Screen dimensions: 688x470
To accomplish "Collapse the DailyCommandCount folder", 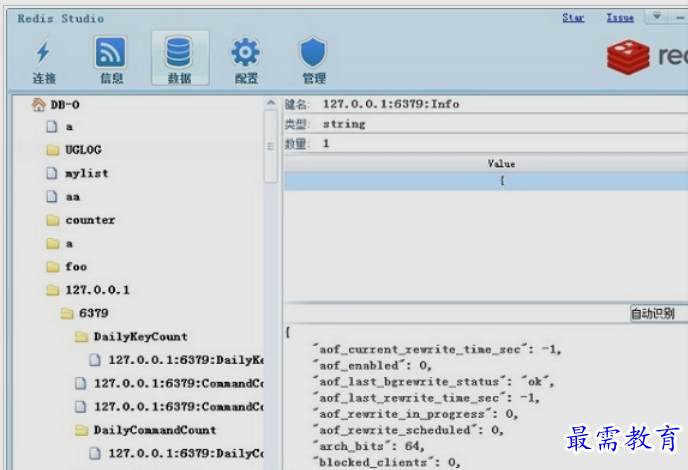I will [155, 430].
